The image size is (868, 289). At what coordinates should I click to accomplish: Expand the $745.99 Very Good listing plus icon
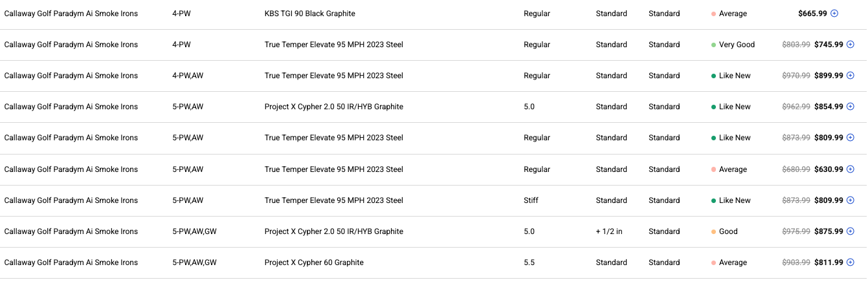click(x=851, y=45)
